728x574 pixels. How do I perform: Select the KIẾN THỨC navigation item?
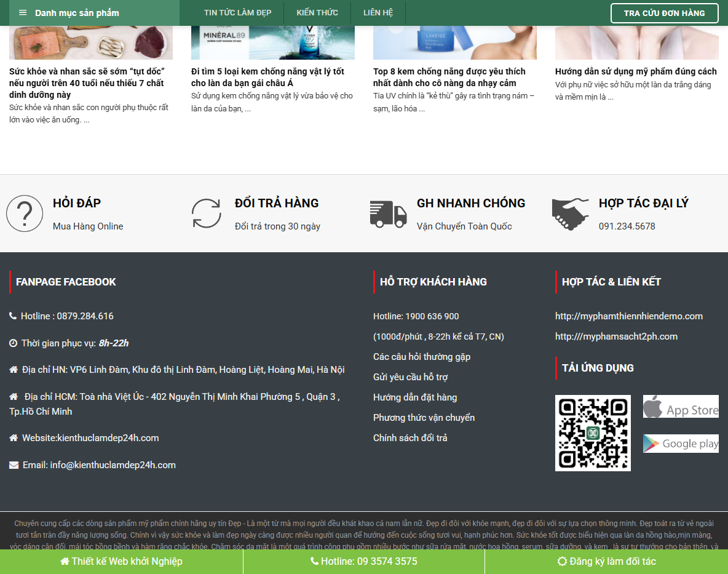click(317, 12)
